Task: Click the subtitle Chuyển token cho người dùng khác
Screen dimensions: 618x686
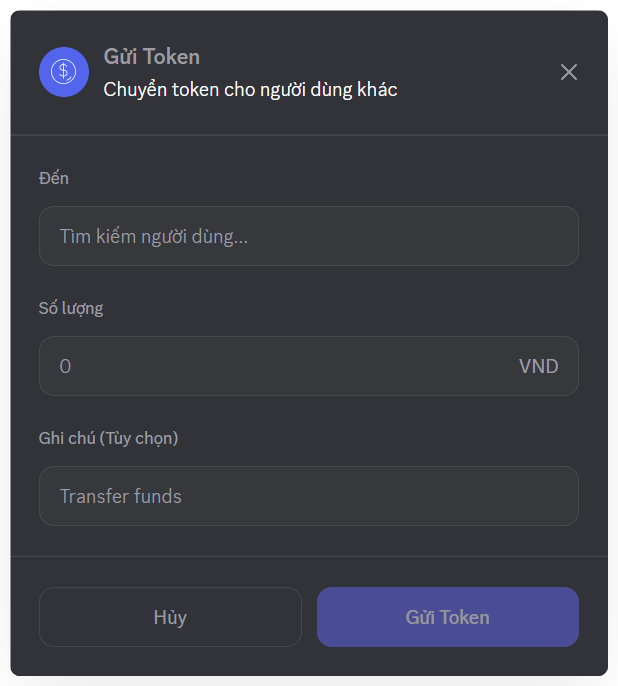Action: pyautogui.click(x=250, y=90)
